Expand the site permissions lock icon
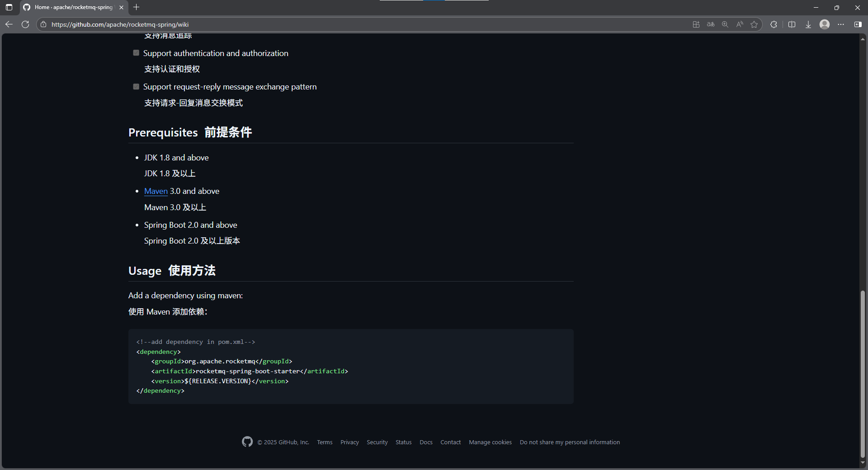Image resolution: width=868 pixels, height=470 pixels. click(43, 24)
